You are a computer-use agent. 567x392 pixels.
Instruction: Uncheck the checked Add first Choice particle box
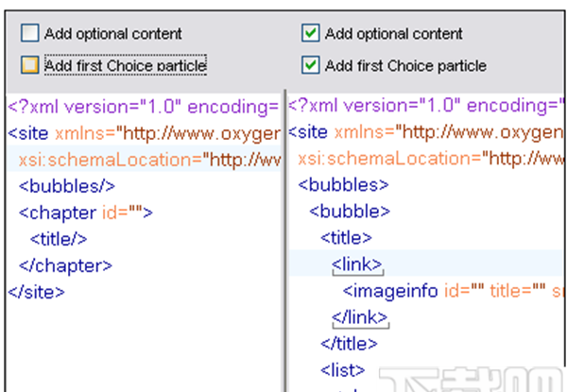(310, 65)
